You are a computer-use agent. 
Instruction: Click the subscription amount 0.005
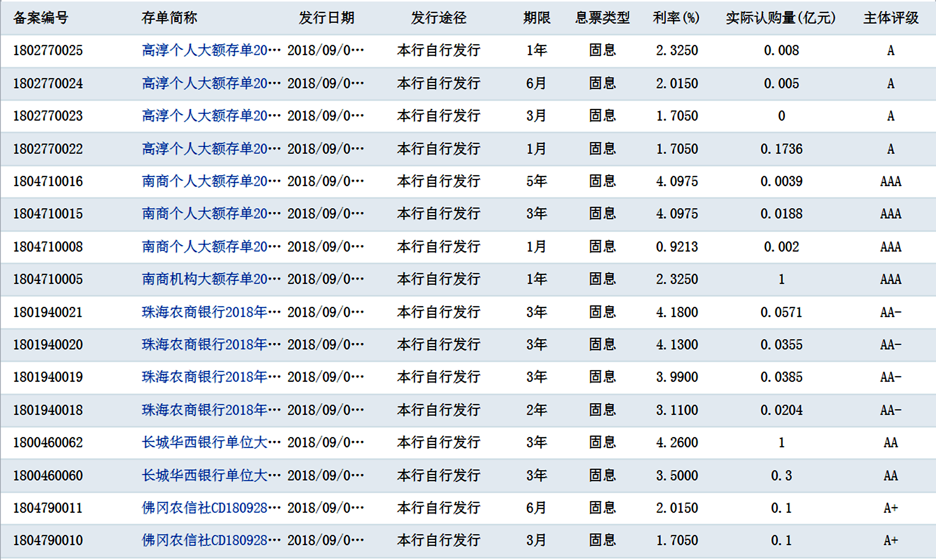782,83
